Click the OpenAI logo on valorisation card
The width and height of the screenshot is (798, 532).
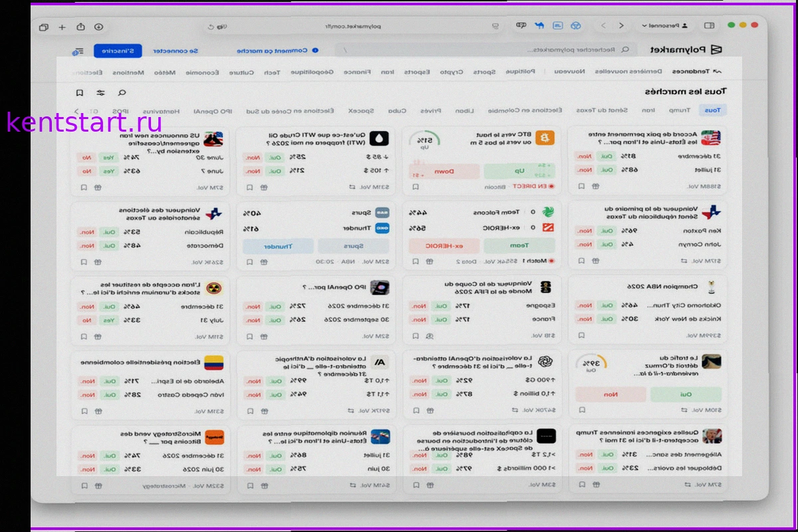(x=546, y=362)
